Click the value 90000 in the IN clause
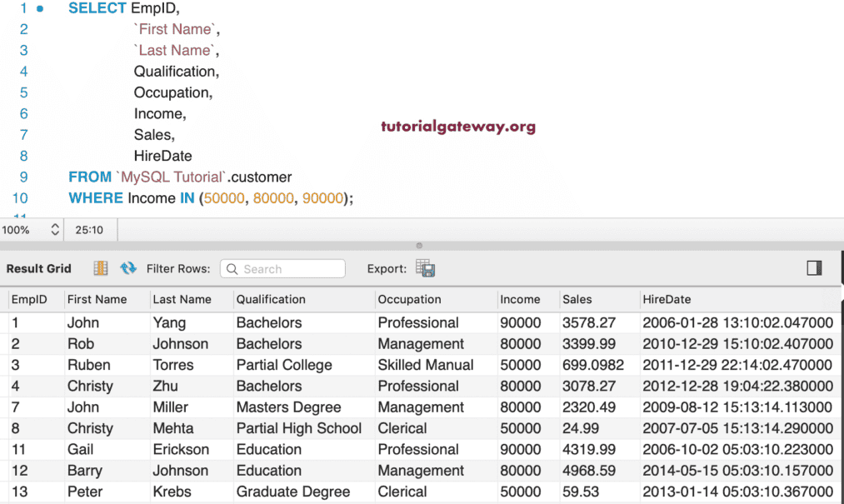 (322, 198)
